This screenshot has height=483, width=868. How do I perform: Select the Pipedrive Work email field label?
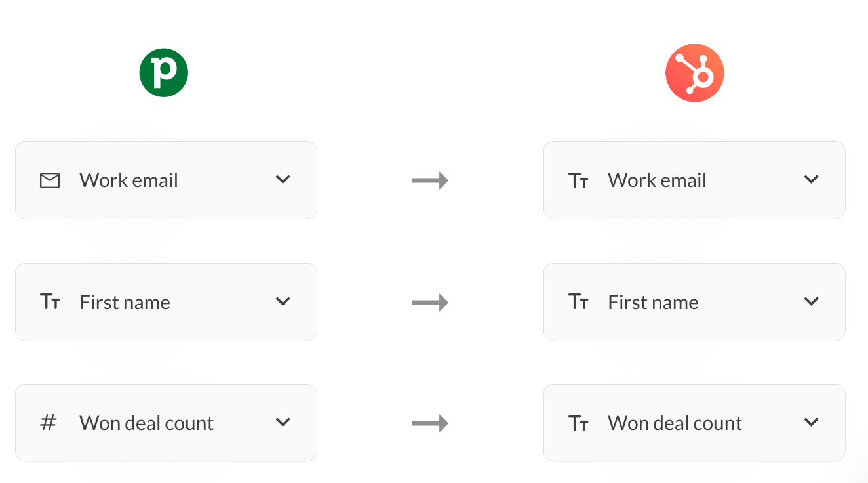[x=128, y=180]
